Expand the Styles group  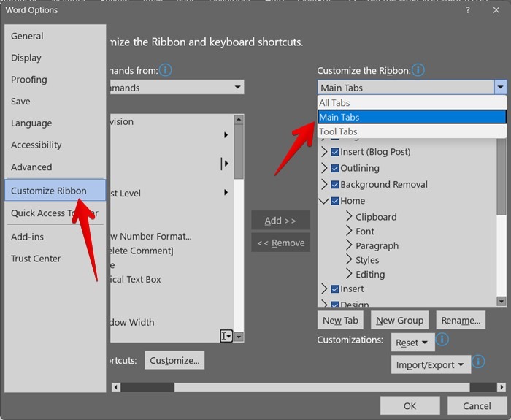click(x=349, y=259)
